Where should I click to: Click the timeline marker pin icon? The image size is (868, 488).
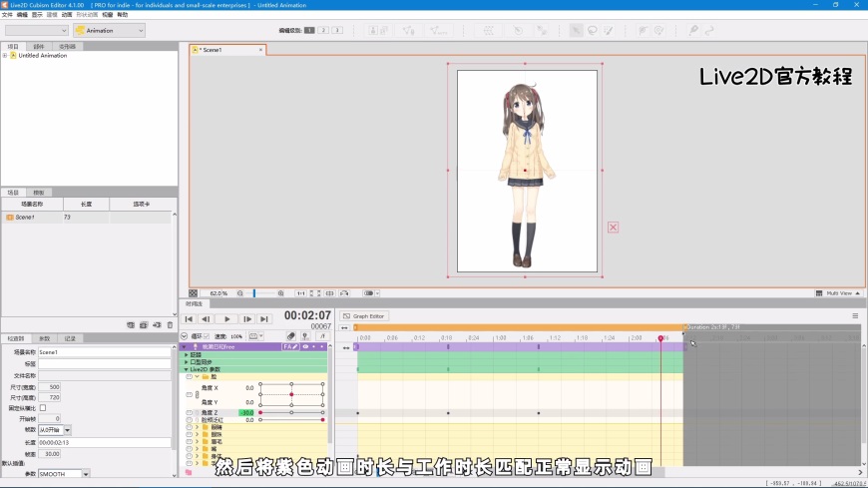305,336
